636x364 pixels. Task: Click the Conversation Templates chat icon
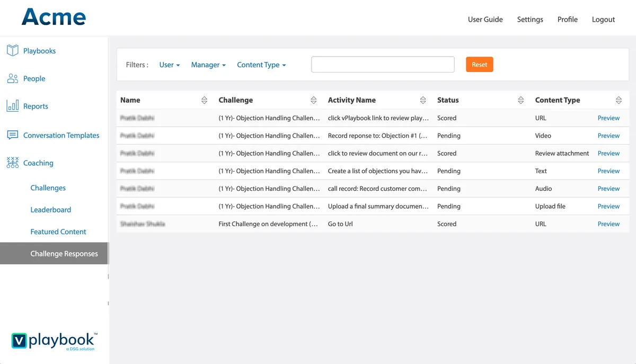coord(13,135)
